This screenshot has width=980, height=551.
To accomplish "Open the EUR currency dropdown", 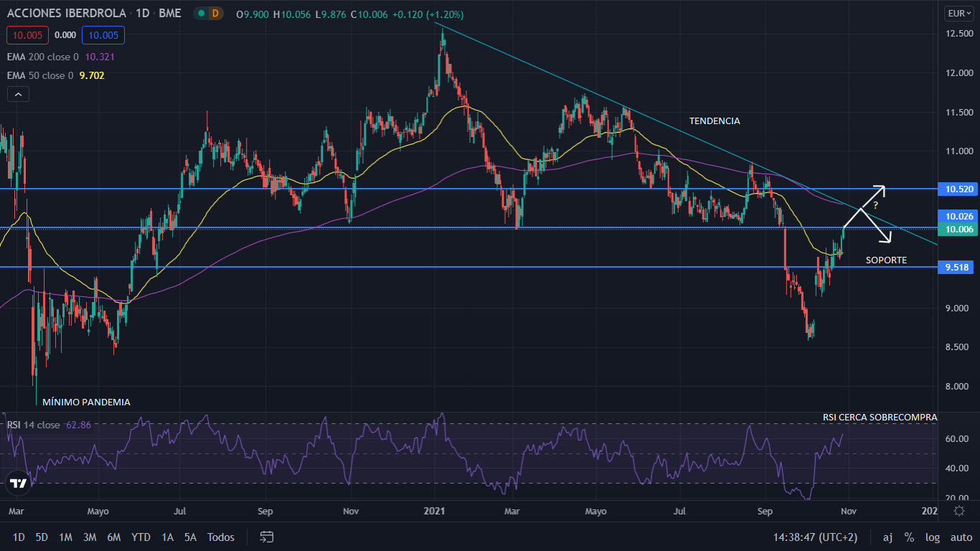I will (960, 14).
